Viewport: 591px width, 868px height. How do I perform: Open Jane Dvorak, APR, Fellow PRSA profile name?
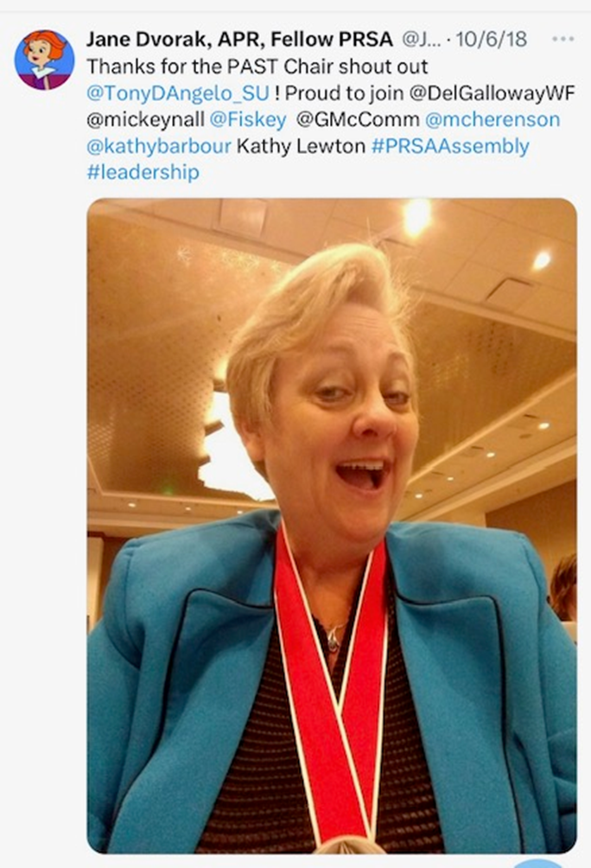(239, 39)
